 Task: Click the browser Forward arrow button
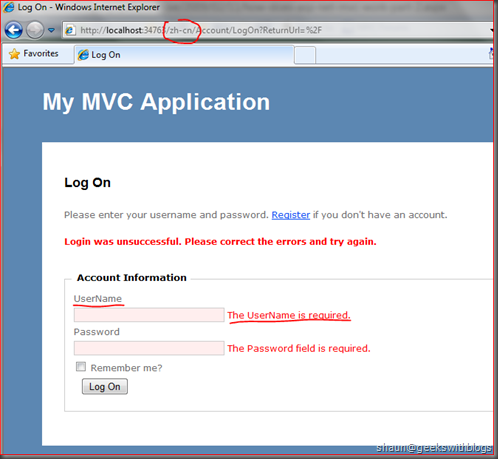[35, 30]
